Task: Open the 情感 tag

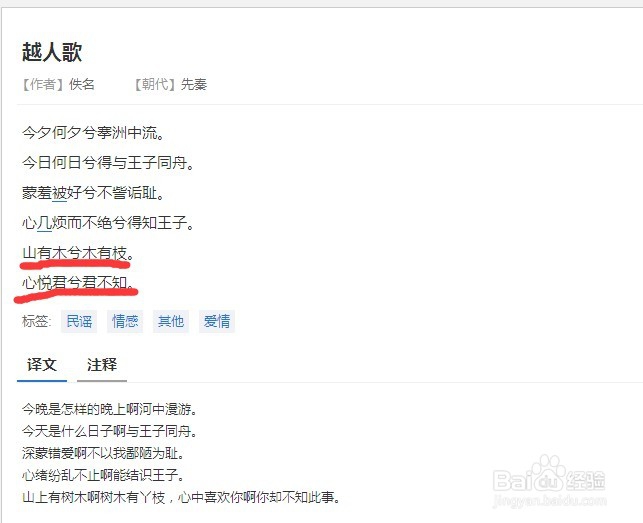Action: coord(125,321)
